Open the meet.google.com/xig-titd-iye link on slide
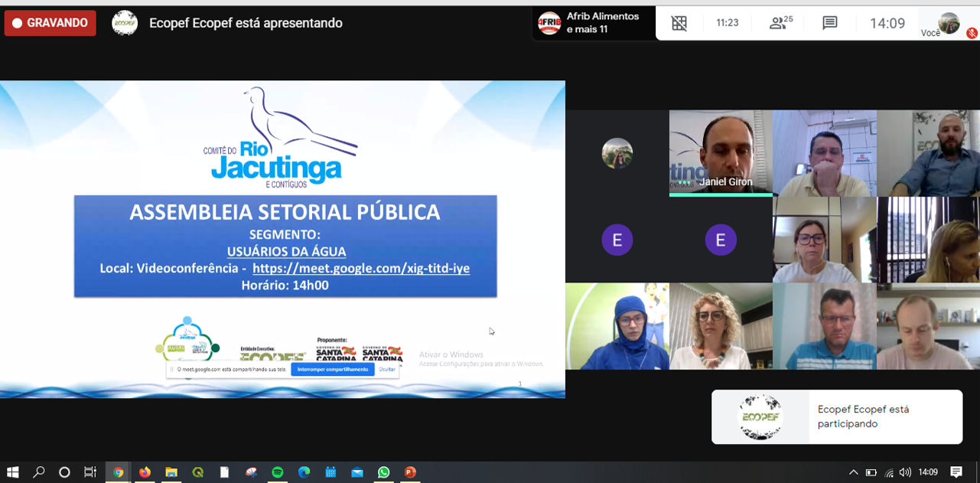 [x=361, y=268]
